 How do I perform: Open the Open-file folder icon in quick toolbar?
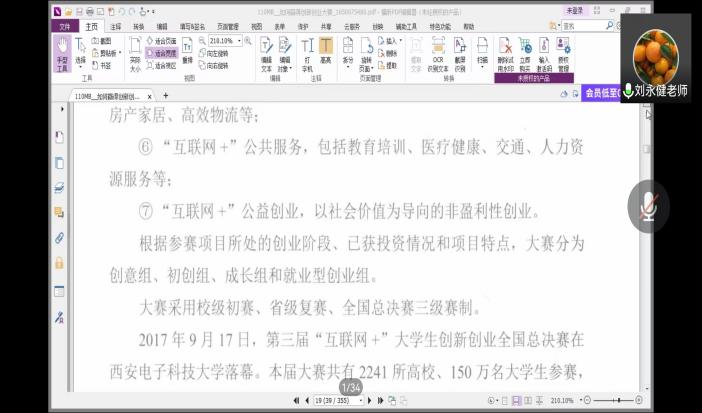[68, 11]
